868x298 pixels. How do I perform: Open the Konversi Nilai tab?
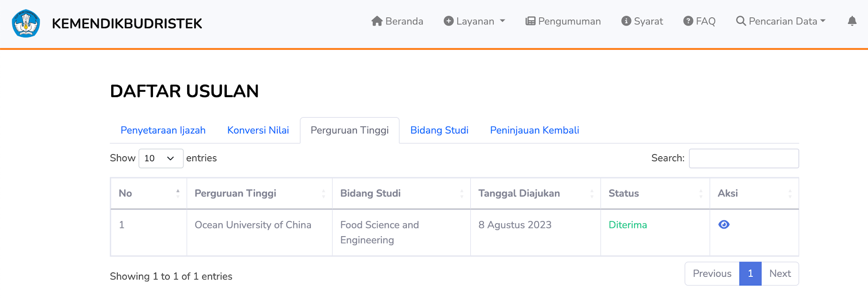[258, 130]
